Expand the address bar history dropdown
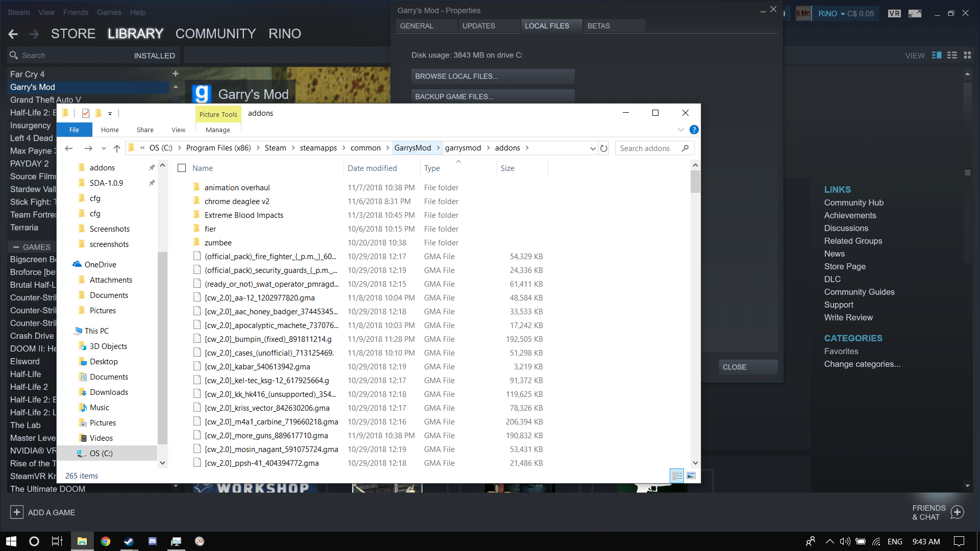The height and width of the screenshot is (551, 980). (x=593, y=148)
